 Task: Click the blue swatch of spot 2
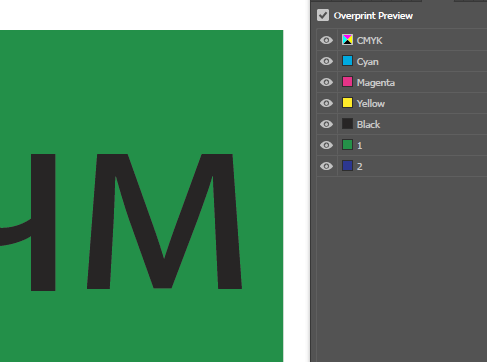pos(347,166)
